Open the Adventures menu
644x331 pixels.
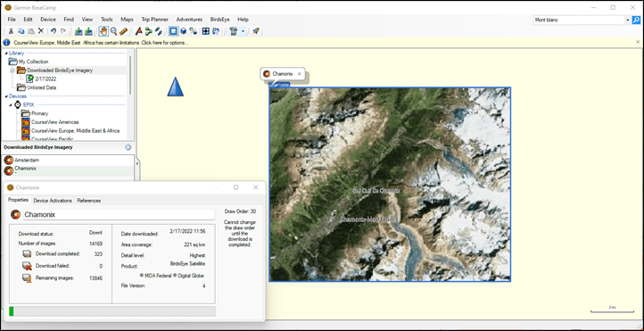[189, 20]
